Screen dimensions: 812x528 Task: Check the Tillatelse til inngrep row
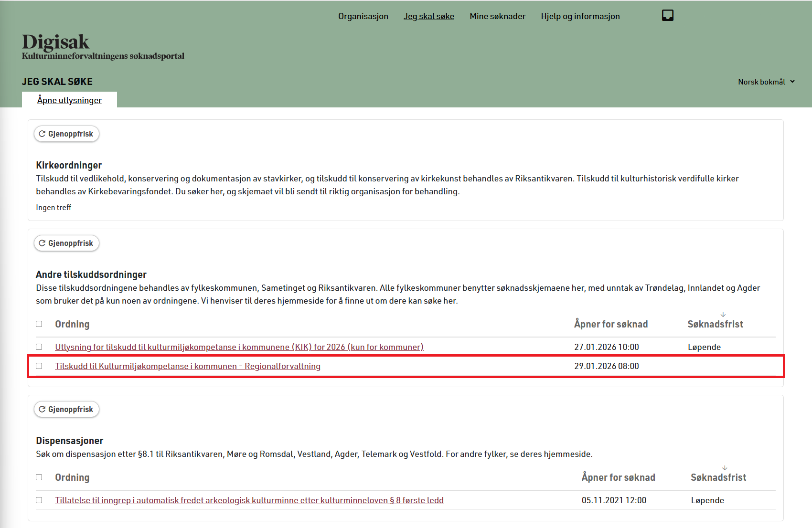[x=39, y=500]
